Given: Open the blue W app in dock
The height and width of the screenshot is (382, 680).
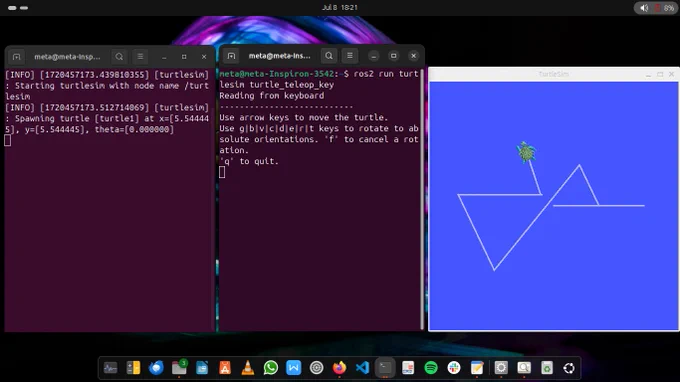Looking at the screenshot, I should coord(294,368).
